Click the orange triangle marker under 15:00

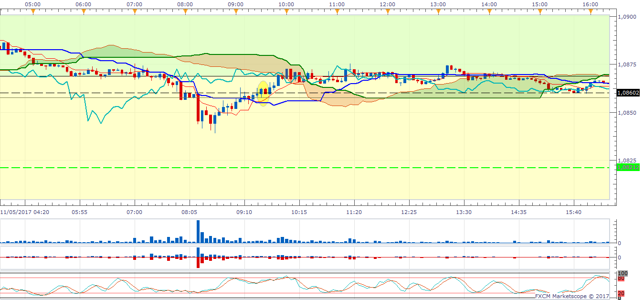coord(540,11)
